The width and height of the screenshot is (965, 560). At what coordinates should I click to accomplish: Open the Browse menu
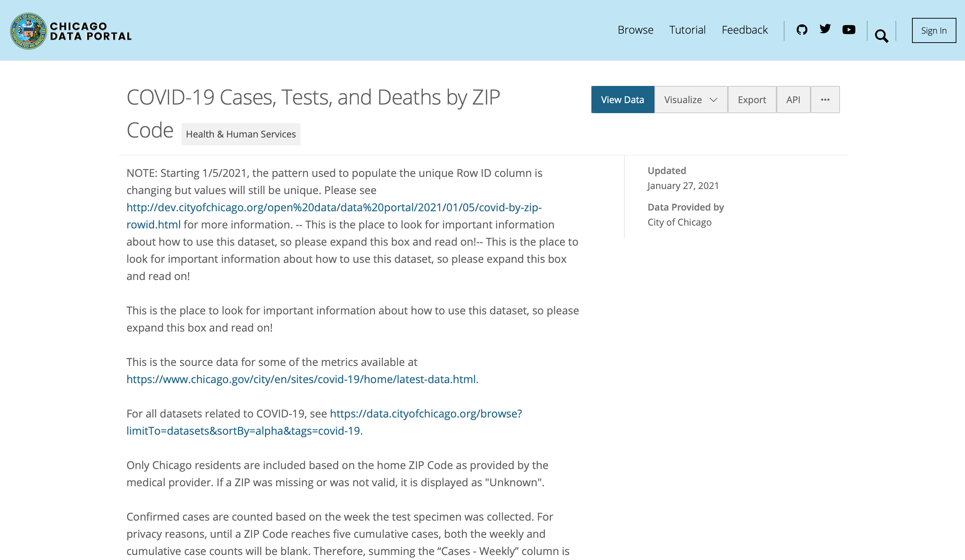[x=635, y=30]
